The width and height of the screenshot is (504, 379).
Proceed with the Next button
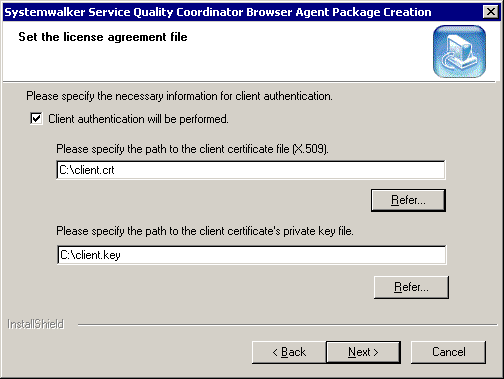click(363, 352)
